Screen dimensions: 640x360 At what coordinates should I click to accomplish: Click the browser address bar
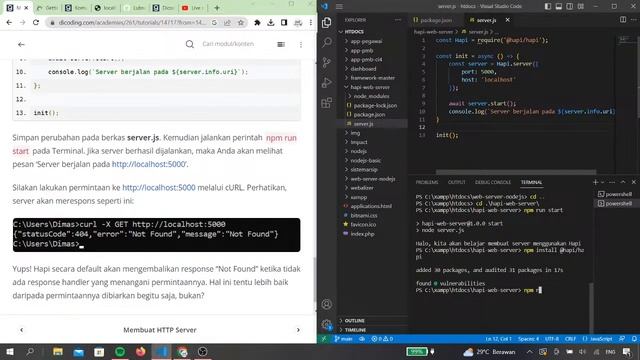click(132, 22)
